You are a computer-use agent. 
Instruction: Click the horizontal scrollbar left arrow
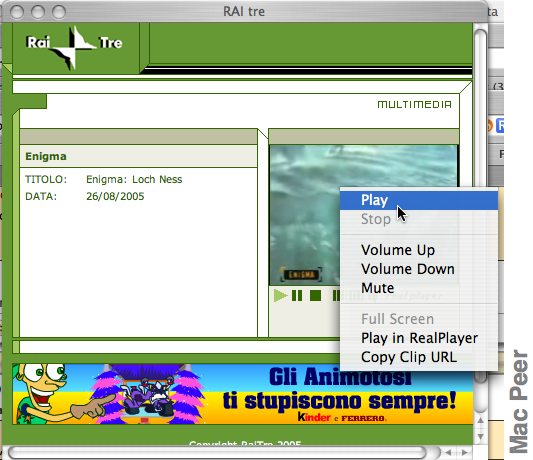[x=448, y=452]
